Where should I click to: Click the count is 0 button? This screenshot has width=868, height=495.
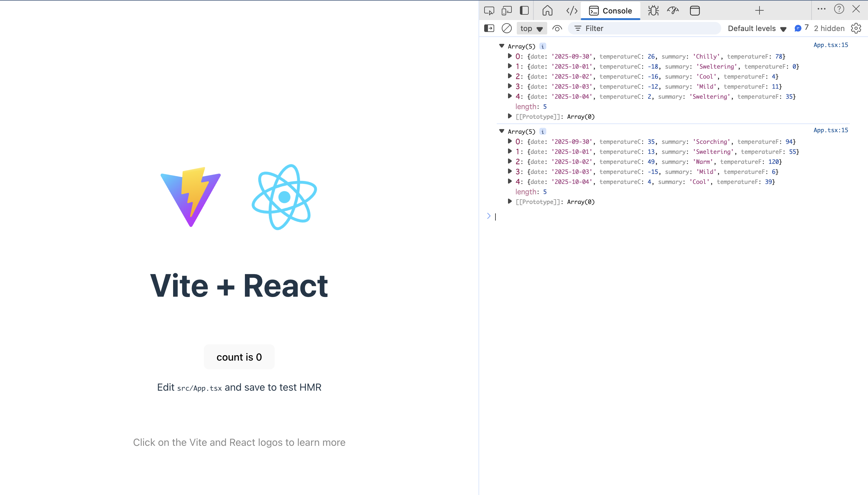(239, 357)
